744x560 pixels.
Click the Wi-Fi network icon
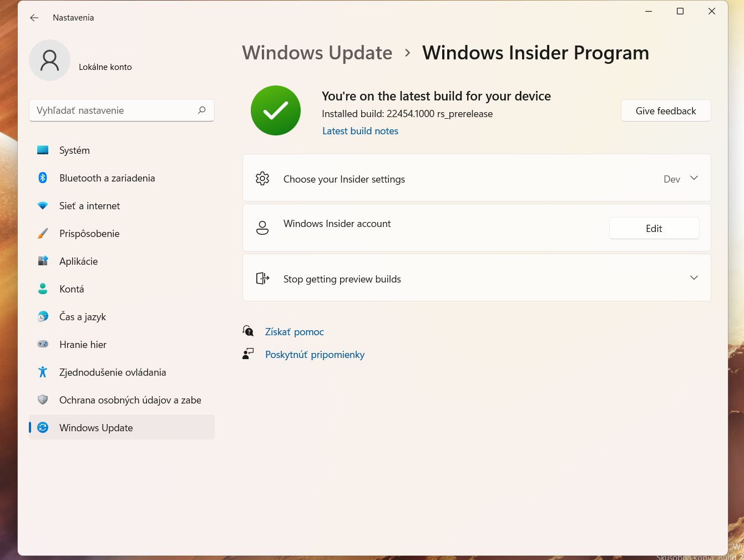pyautogui.click(x=43, y=205)
